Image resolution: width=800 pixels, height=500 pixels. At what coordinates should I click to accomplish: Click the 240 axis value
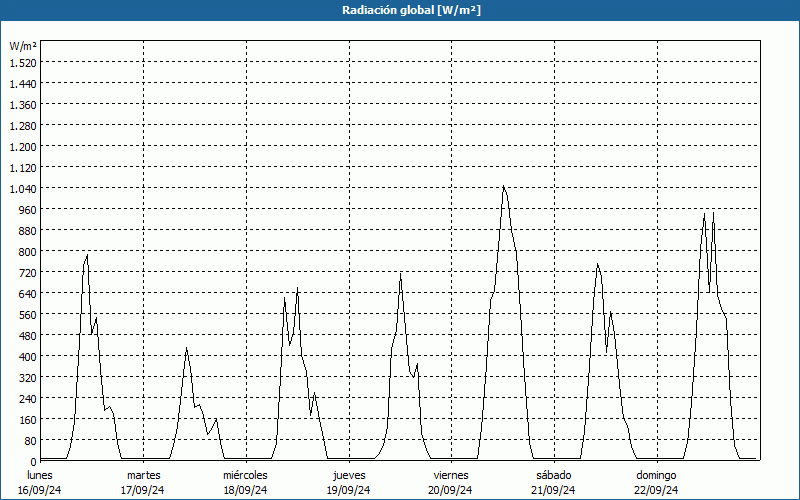(x=28, y=399)
